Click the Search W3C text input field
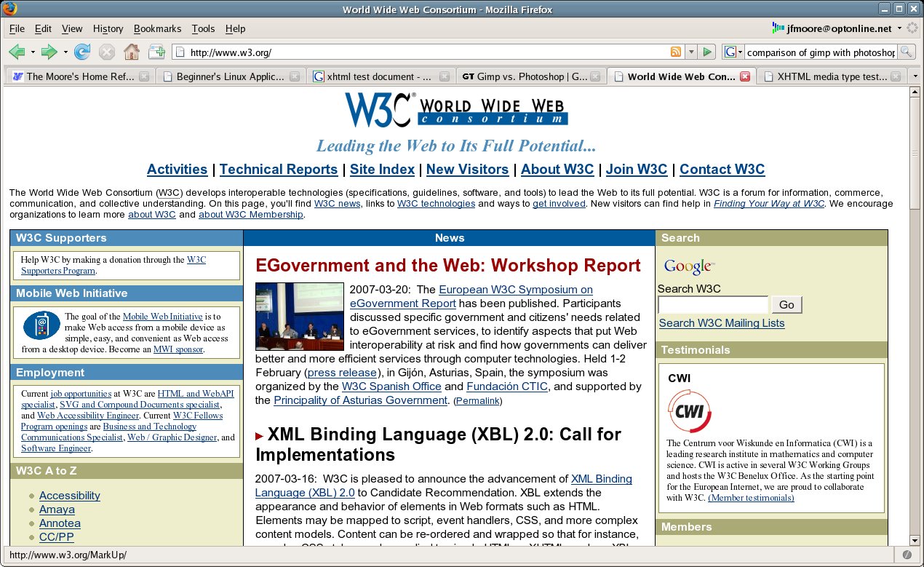 tap(712, 304)
